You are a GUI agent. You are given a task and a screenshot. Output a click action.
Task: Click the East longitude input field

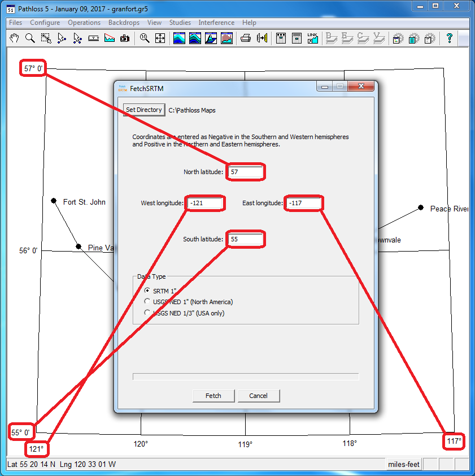[x=304, y=203]
